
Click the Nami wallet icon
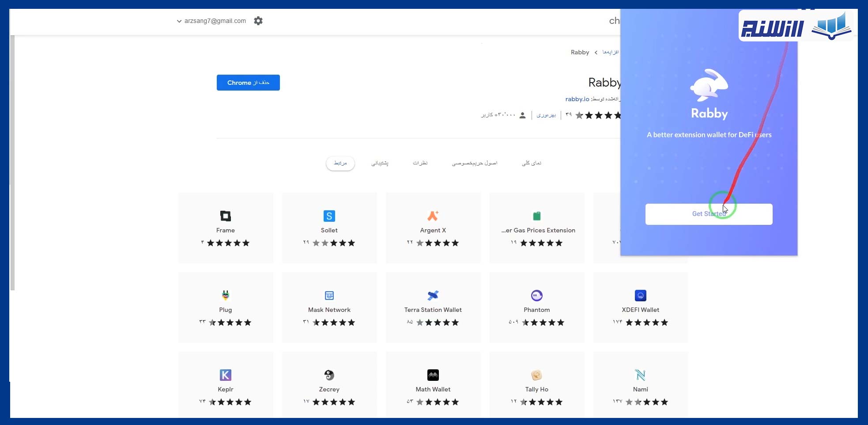click(x=641, y=375)
